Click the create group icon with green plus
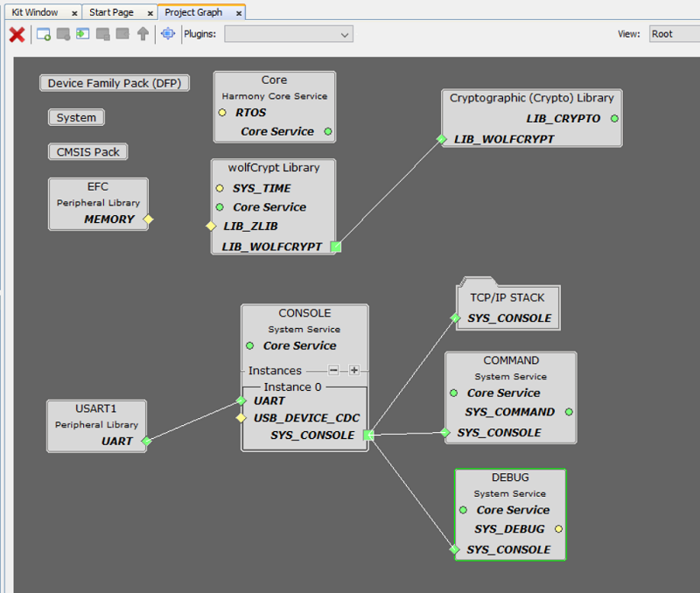The height and width of the screenshot is (593, 700). tap(43, 34)
